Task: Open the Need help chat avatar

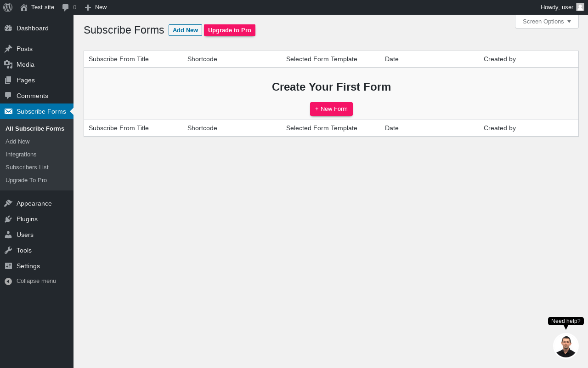Action: click(565, 346)
